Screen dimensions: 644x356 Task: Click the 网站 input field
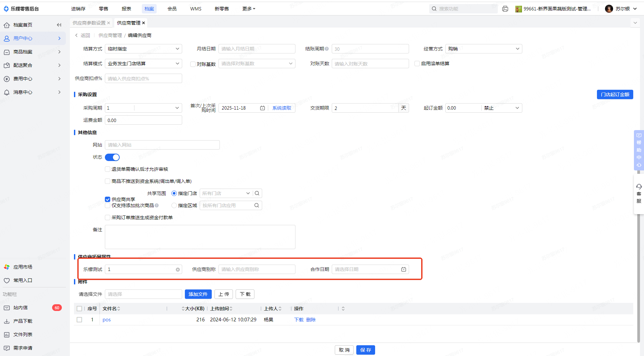pyautogui.click(x=162, y=145)
